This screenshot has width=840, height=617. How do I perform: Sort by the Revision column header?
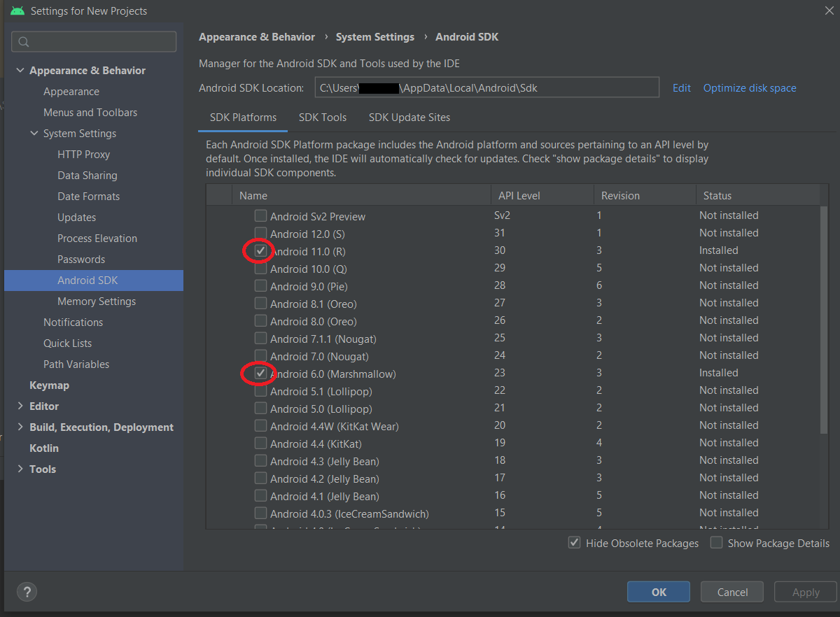coord(645,195)
